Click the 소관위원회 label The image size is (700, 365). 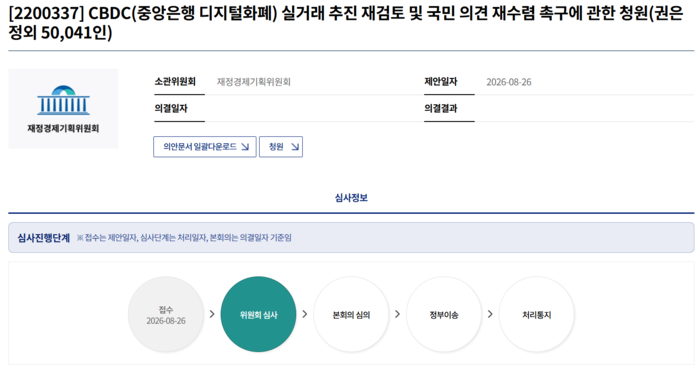pos(175,82)
